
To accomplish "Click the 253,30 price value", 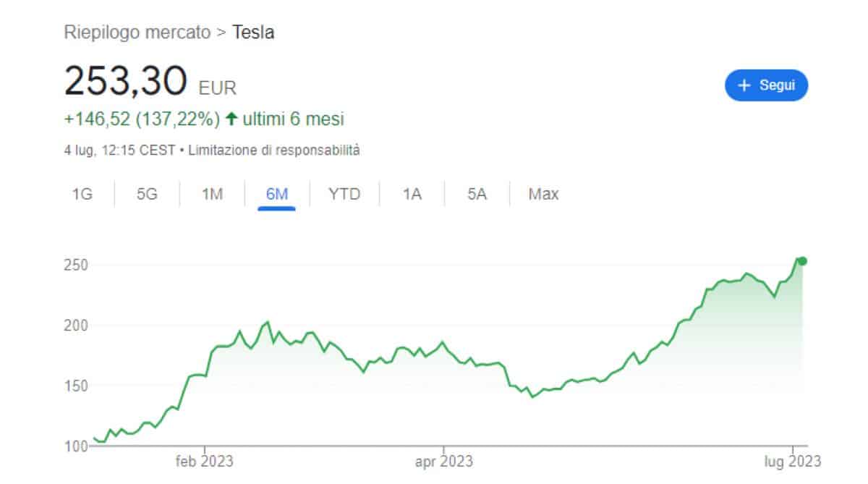I will pyautogui.click(x=126, y=81).
